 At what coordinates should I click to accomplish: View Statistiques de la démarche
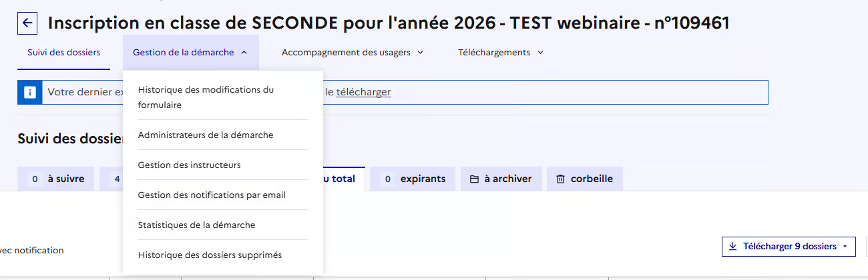pos(196,225)
